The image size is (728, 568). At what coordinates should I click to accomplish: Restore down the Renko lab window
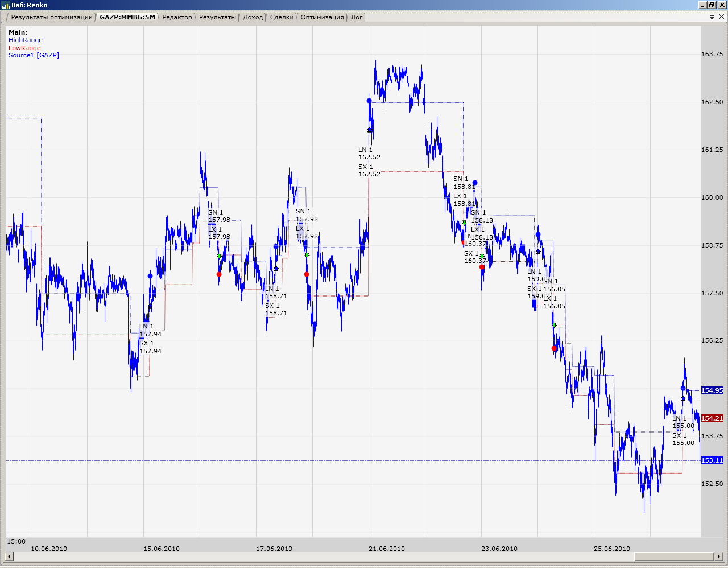click(x=712, y=5)
